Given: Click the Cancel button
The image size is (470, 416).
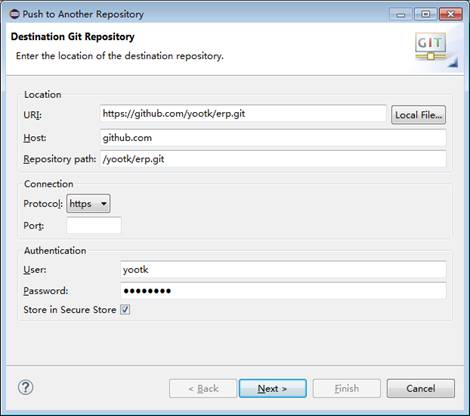Looking at the screenshot, I should coord(421,388).
